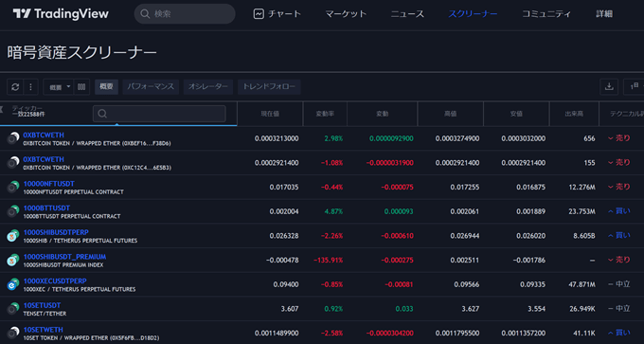Open the 10SETWETH ticker link
This screenshot has width=644, height=344.
coord(44,329)
